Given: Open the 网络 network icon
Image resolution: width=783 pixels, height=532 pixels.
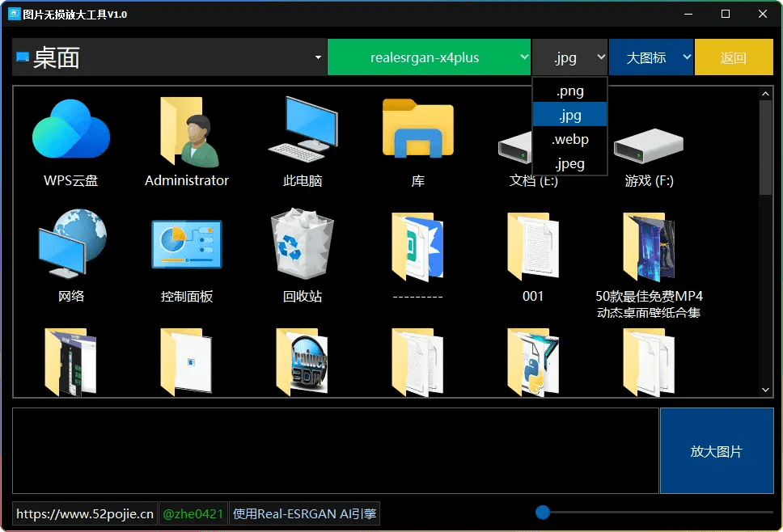Looking at the screenshot, I should [x=70, y=244].
